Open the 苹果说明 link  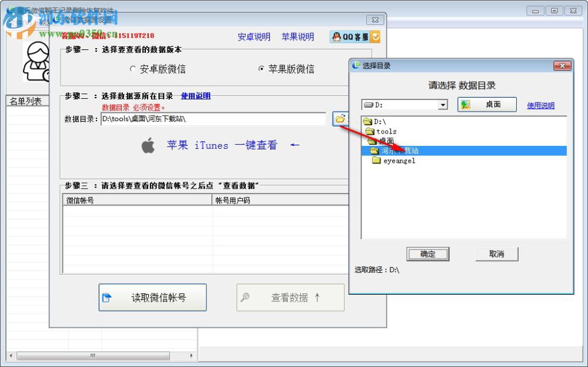298,37
